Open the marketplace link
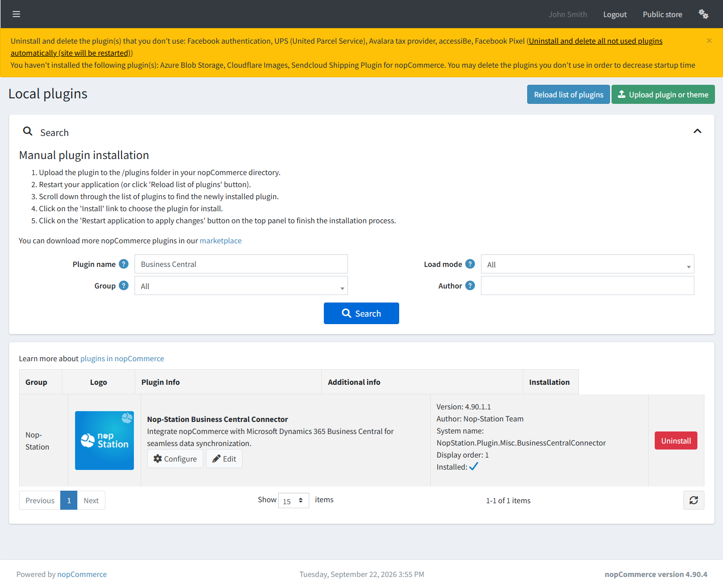This screenshot has height=588, width=723. (220, 241)
